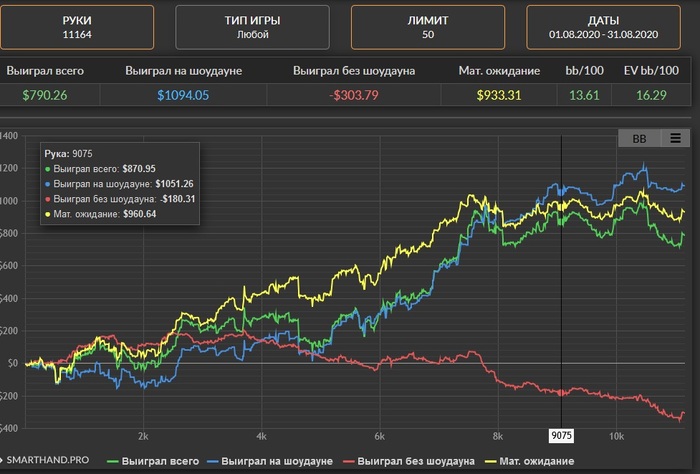Image resolution: width=700 pixels, height=474 pixels.
Task: Toggle the Выиграл всего legend series
Action: tap(153, 461)
